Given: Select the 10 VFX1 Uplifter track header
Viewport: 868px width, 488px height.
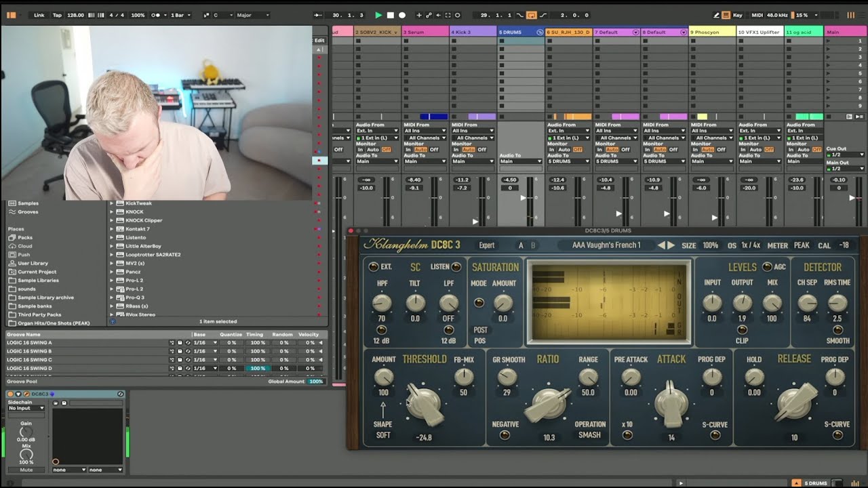Looking at the screenshot, I should click(760, 32).
